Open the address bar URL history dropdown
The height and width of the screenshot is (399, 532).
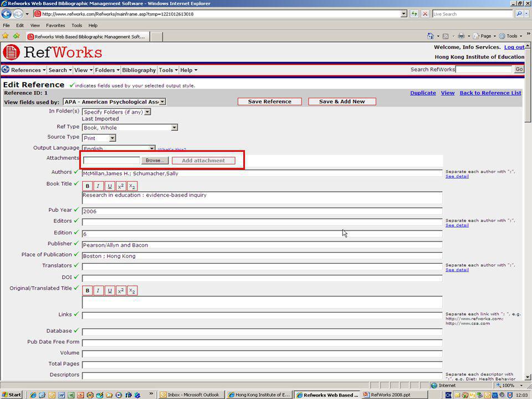click(404, 14)
